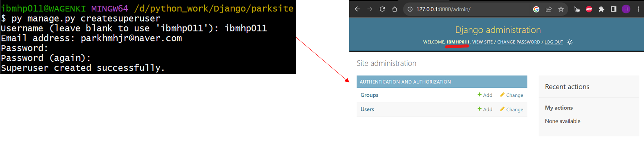Viewport: 644px width, 164px height.
Task: Share this page icon
Action: [549, 9]
